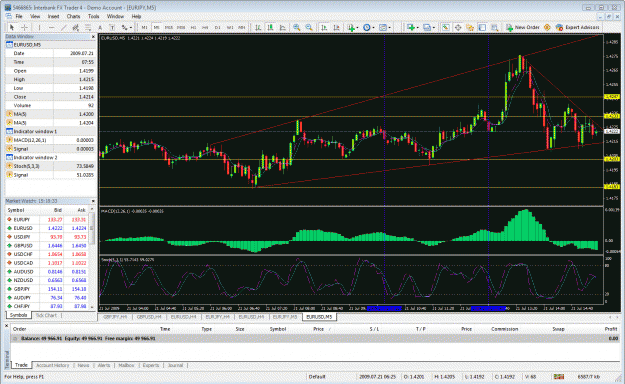The height and width of the screenshot is (384, 625).
Task: Switch chart to H1 timeframe
Action: coord(193,27)
